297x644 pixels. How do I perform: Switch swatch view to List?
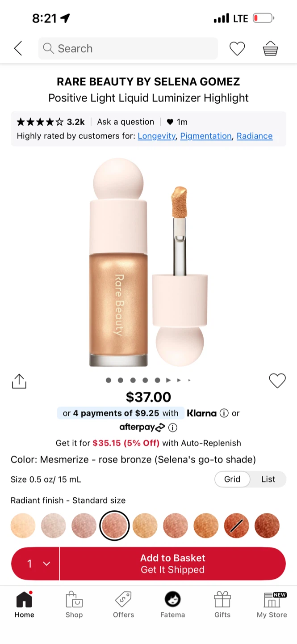tap(268, 479)
